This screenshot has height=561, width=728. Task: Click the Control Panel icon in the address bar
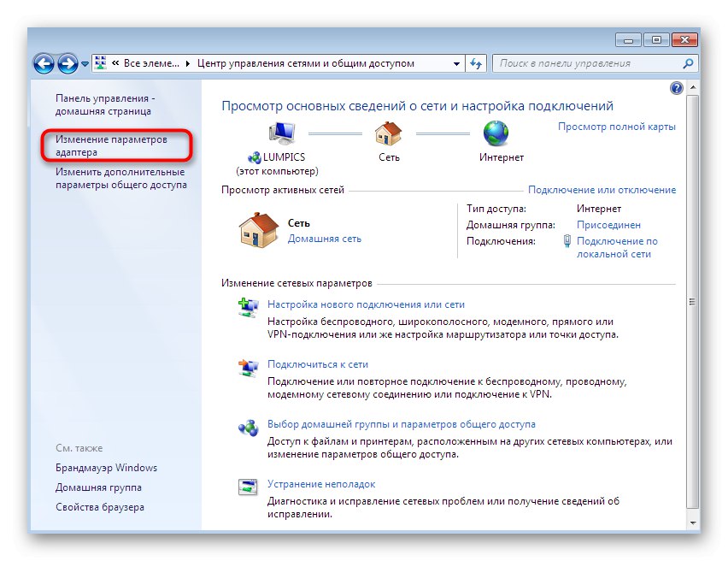click(100, 62)
